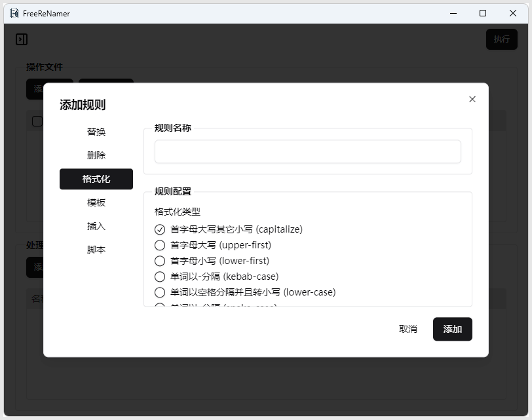The image size is (532, 420).
Task: Select the upper-first radio option
Action: tap(160, 245)
